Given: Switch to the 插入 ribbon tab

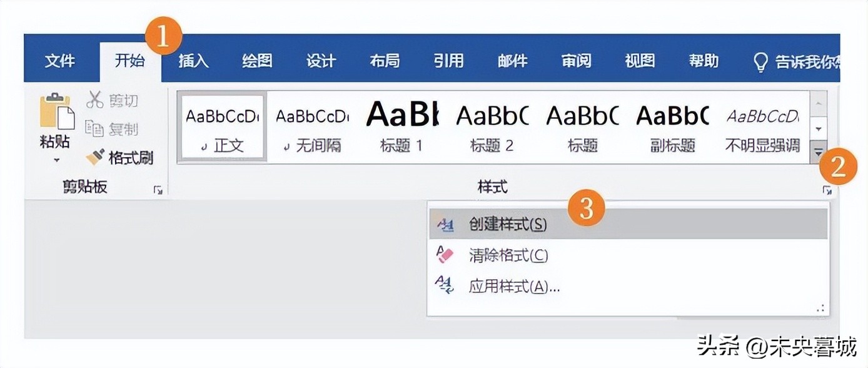Looking at the screenshot, I should pyautogui.click(x=193, y=61).
